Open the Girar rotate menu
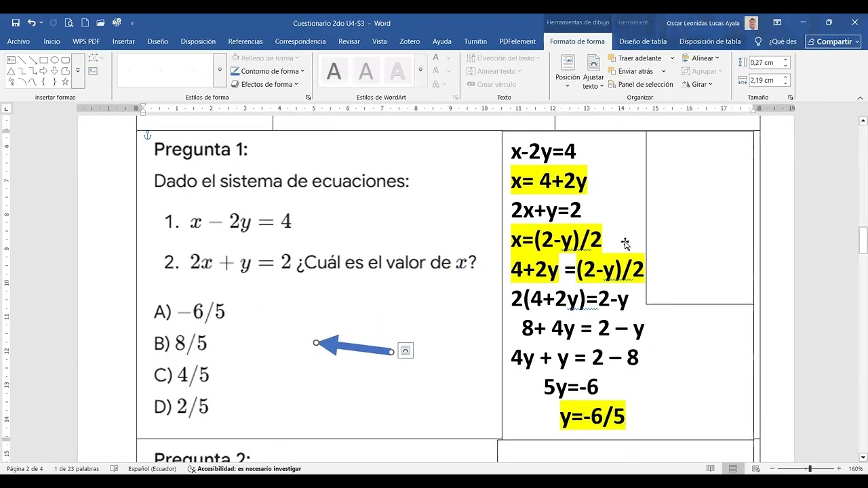The height and width of the screenshot is (488, 868). coord(697,84)
